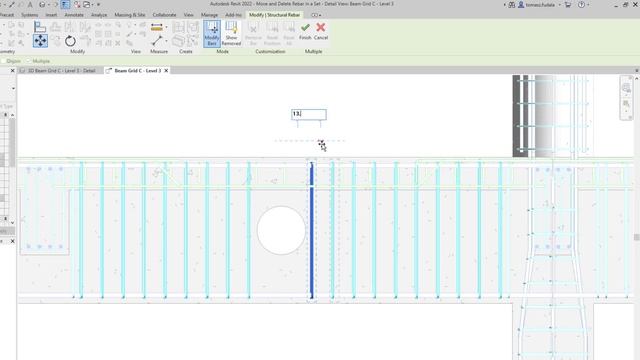Image resolution: width=640 pixels, height=360 pixels.
Task: Open the Help dropdown arrow
Action: point(588,5)
